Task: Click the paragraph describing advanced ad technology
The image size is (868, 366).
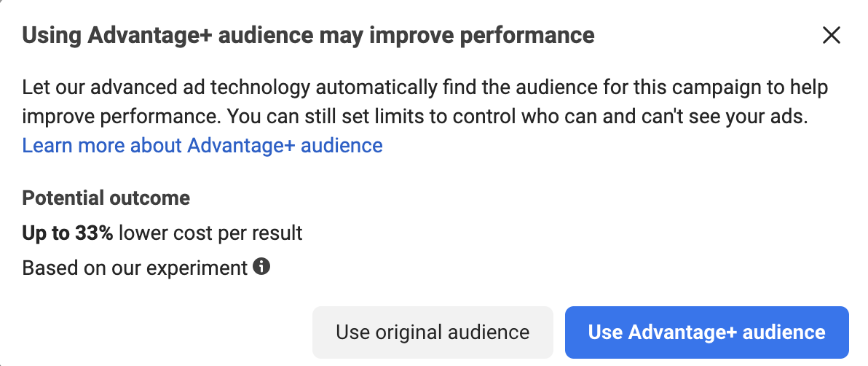Action: (x=425, y=102)
